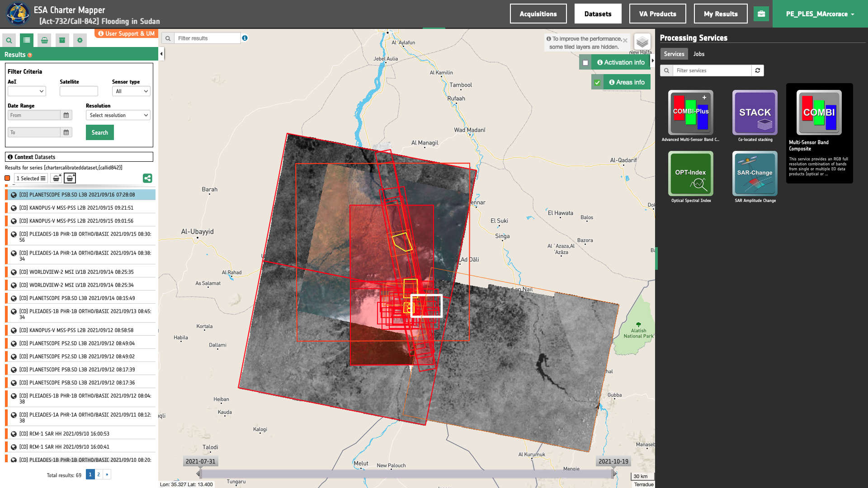Viewport: 868px width, 488px height.
Task: Collapse the left results panel arrow
Action: pyautogui.click(x=161, y=54)
